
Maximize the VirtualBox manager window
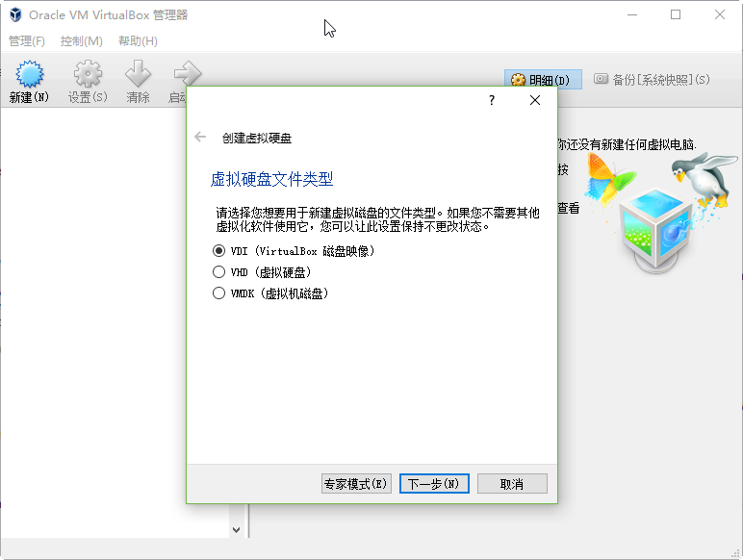click(676, 14)
